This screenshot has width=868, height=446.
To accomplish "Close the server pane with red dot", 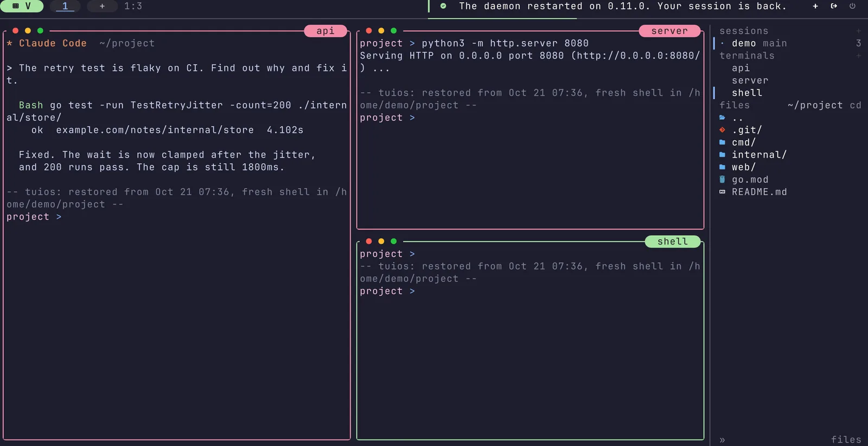I will pyautogui.click(x=369, y=31).
